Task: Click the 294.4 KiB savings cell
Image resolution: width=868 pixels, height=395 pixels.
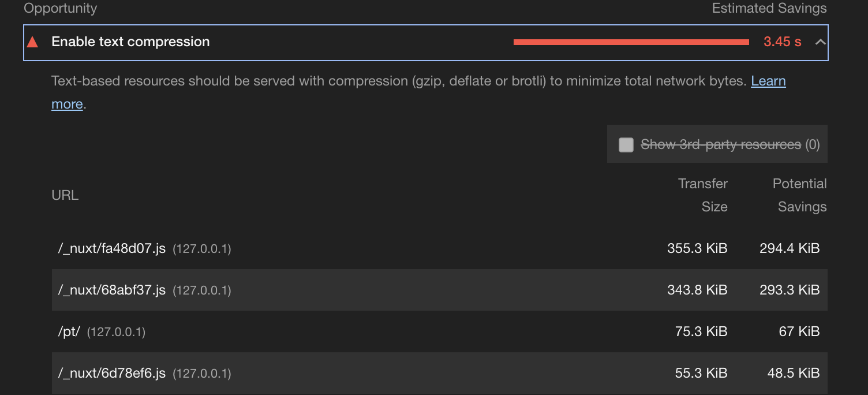Action: click(789, 248)
